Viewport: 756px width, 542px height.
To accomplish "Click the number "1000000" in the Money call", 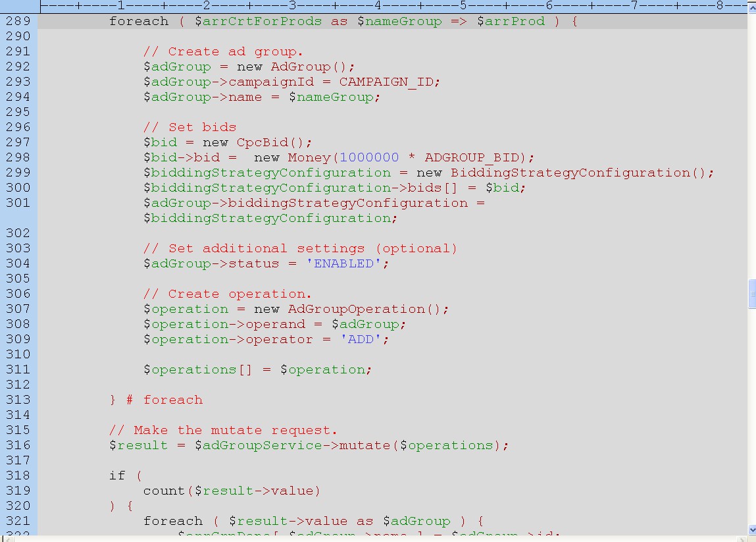I will (369, 157).
